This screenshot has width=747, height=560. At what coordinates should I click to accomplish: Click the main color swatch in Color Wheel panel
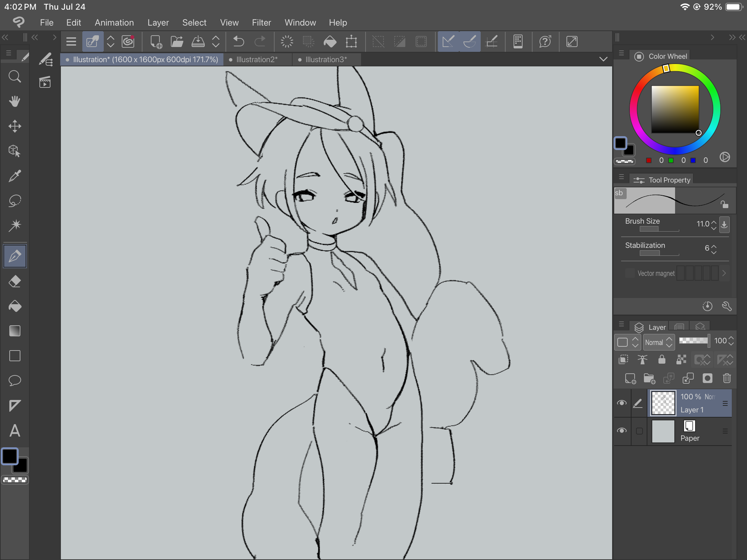click(620, 143)
